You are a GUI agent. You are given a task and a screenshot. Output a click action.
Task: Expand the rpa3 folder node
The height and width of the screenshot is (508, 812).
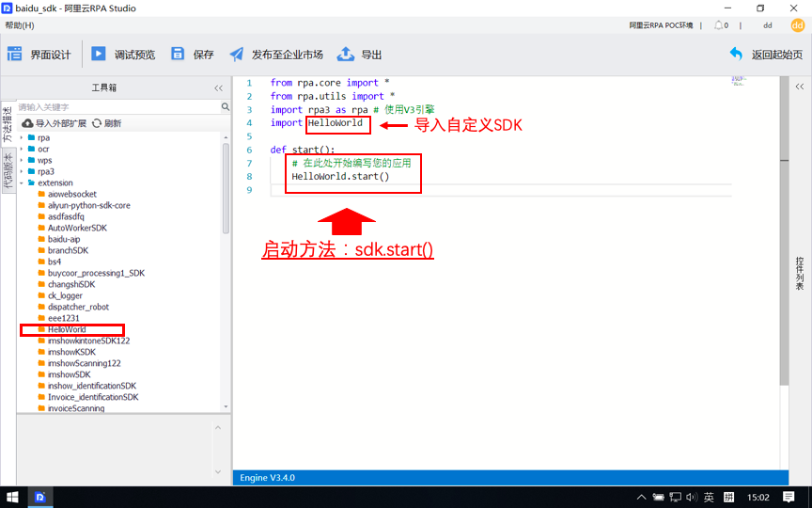(x=22, y=171)
